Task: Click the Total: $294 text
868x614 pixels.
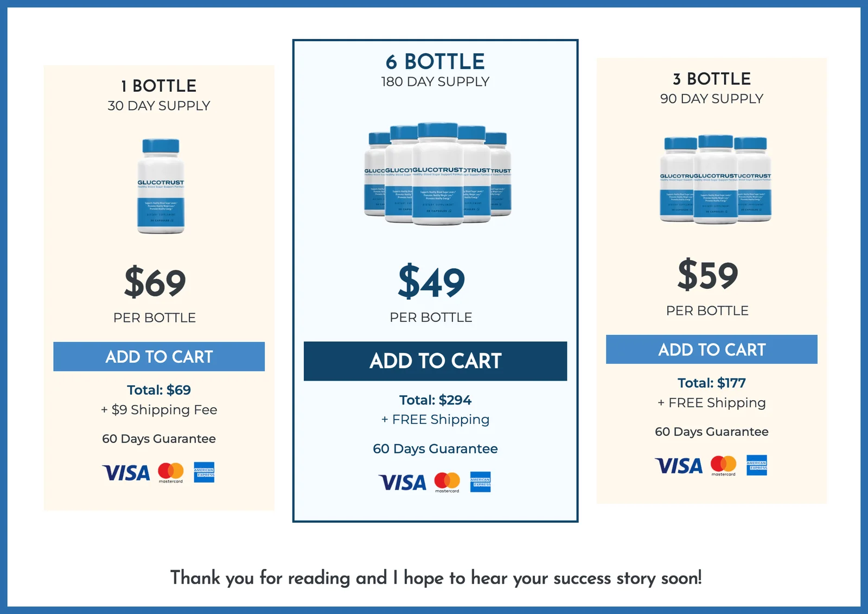Action: point(435,400)
